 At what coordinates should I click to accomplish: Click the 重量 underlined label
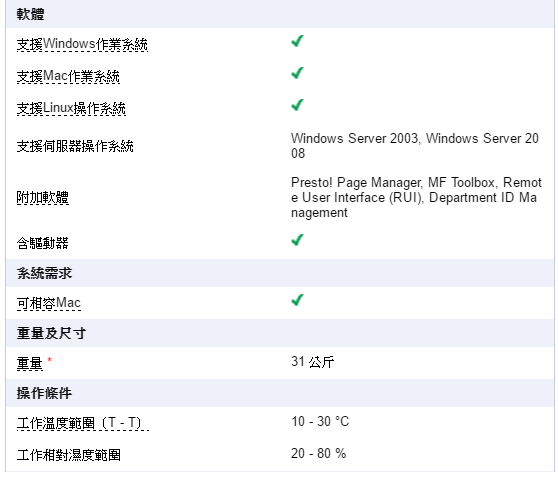(30, 364)
